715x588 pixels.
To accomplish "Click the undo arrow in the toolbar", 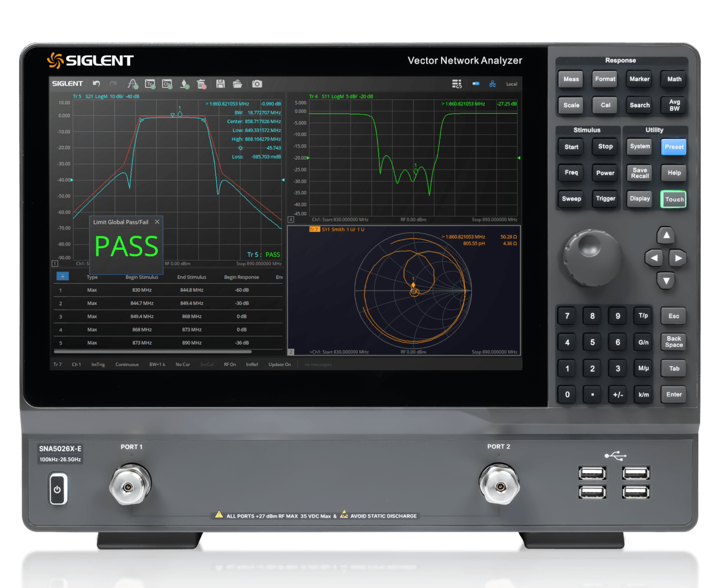I will pos(96,84).
